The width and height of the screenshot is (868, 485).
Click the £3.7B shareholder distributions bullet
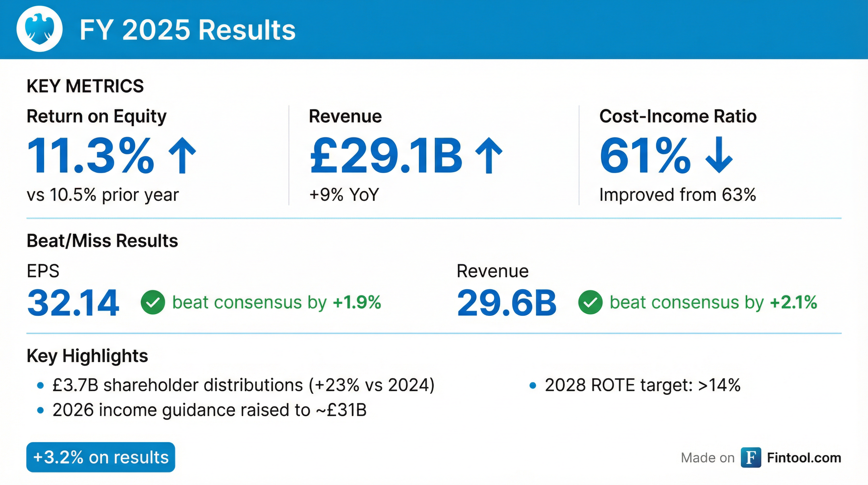(243, 385)
